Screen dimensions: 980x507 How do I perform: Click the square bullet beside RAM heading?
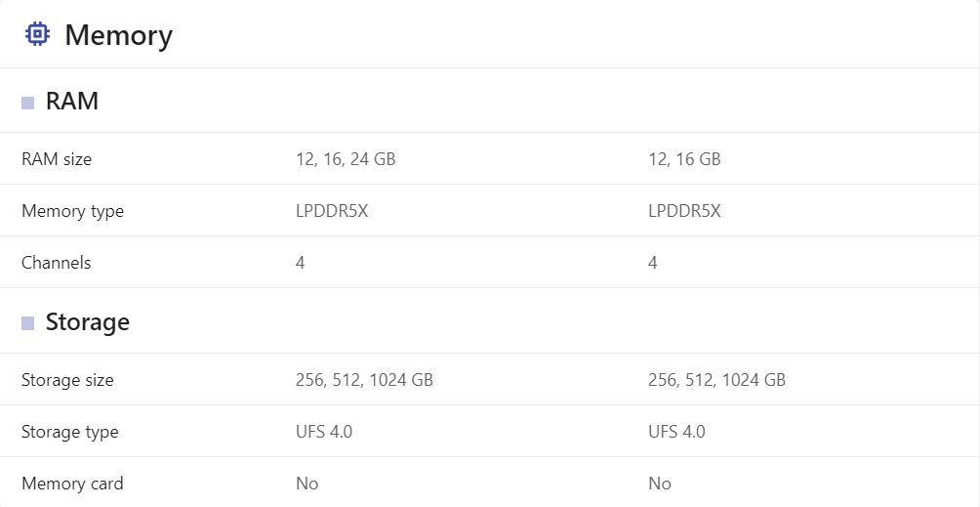(x=28, y=103)
